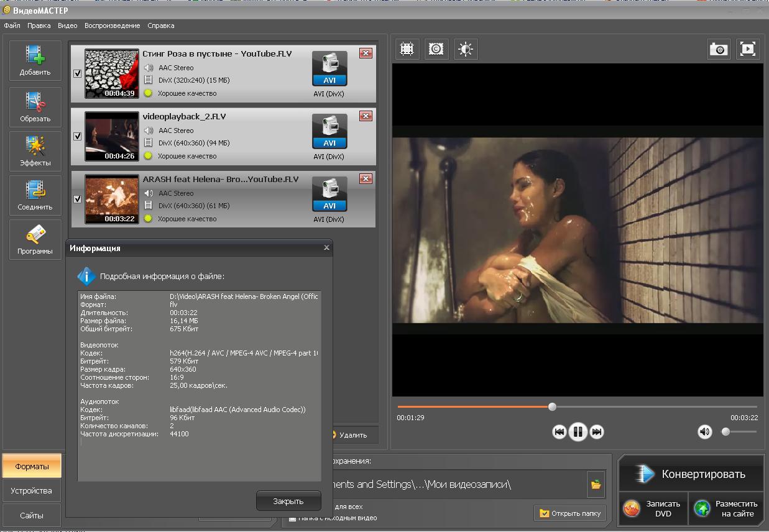Viewport: 769px width, 532px height.
Task: Remove videoplayback_2.FLV with red X
Action: 366,116
